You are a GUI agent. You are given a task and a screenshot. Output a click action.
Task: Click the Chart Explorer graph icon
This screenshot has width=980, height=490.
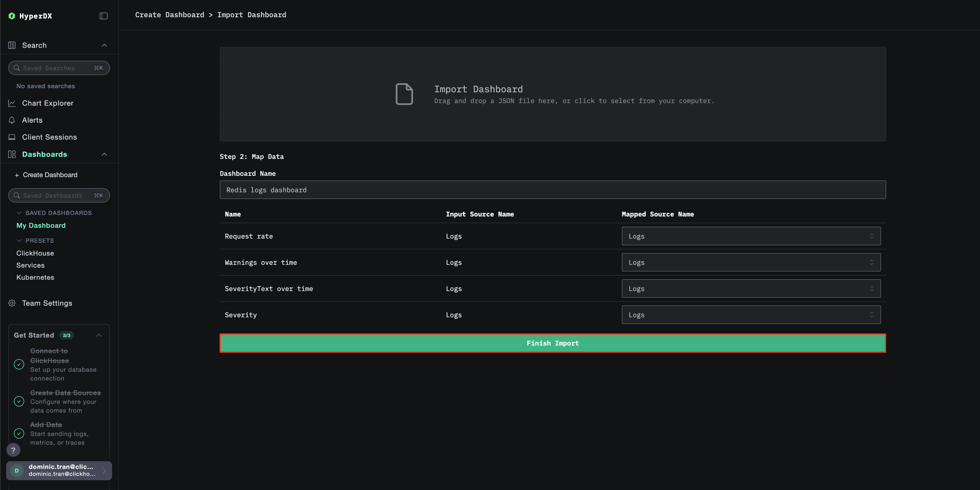(x=12, y=103)
